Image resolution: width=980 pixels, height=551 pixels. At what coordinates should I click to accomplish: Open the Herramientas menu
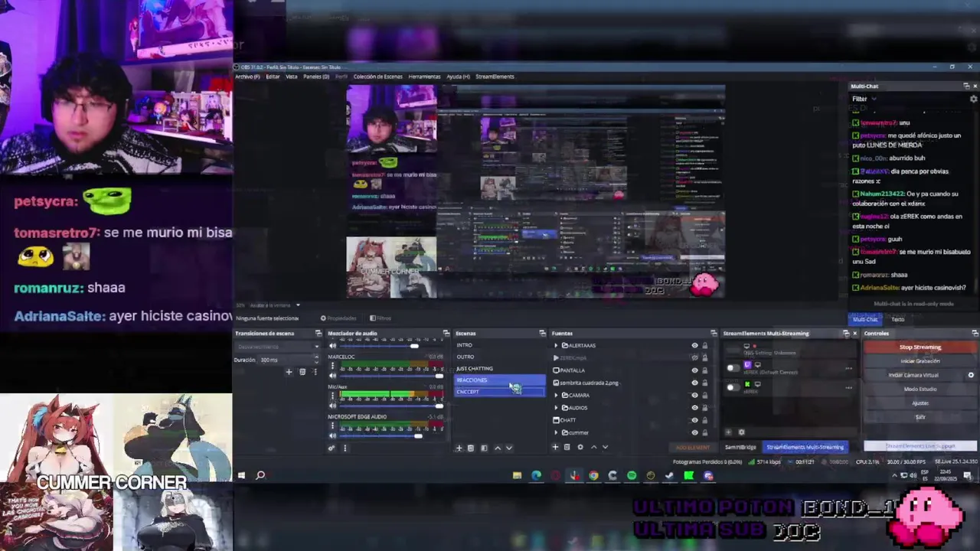424,77
